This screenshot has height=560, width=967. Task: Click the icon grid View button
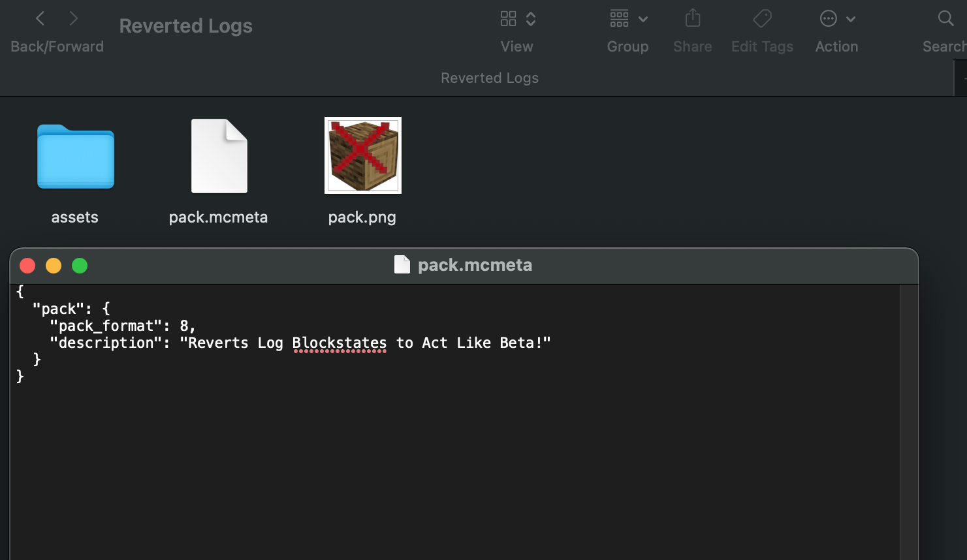click(509, 19)
